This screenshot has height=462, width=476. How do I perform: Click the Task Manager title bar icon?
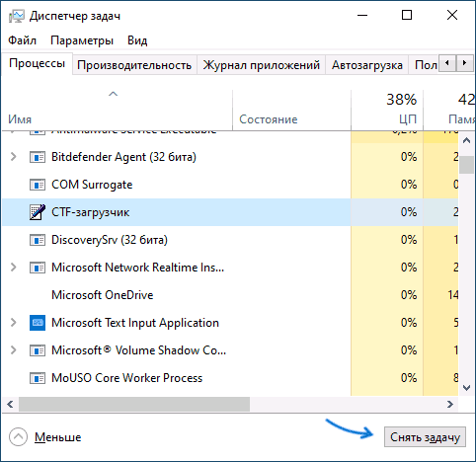click(x=16, y=16)
